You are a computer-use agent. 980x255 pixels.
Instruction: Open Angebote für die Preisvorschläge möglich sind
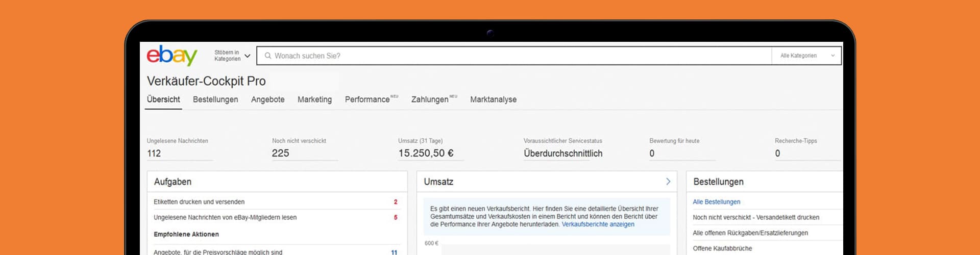[218, 252]
